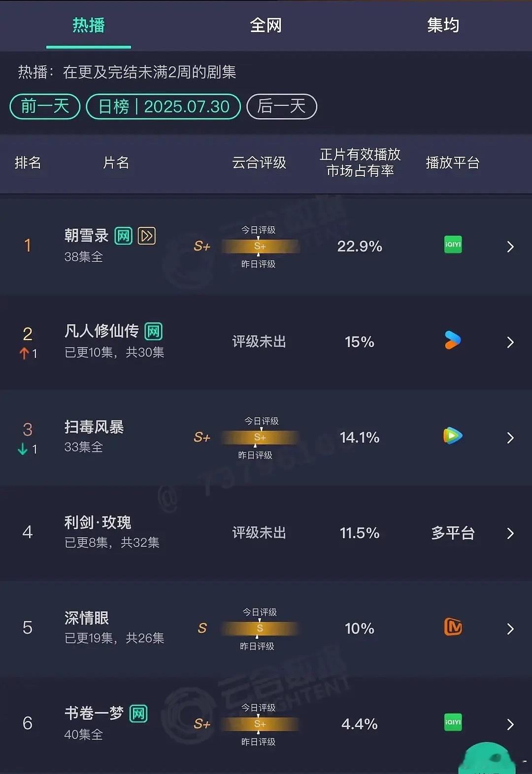Click the 网 badge beside 朝雪录
This screenshot has width=532, height=774.
[x=124, y=236]
